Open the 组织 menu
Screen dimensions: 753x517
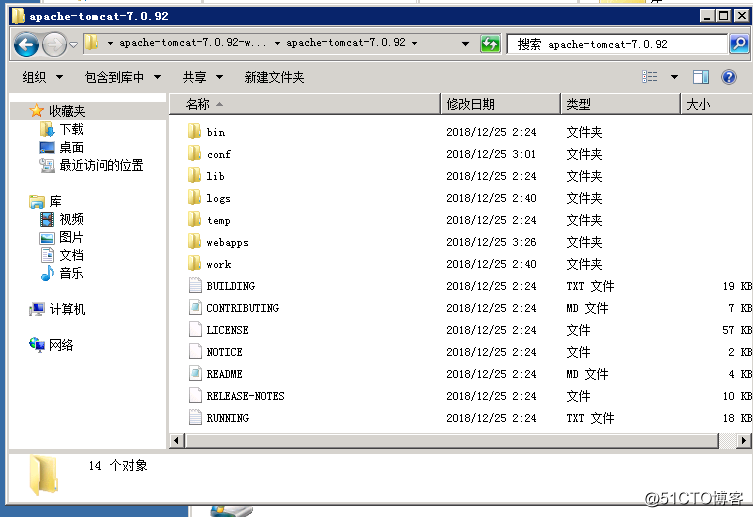tap(43, 77)
